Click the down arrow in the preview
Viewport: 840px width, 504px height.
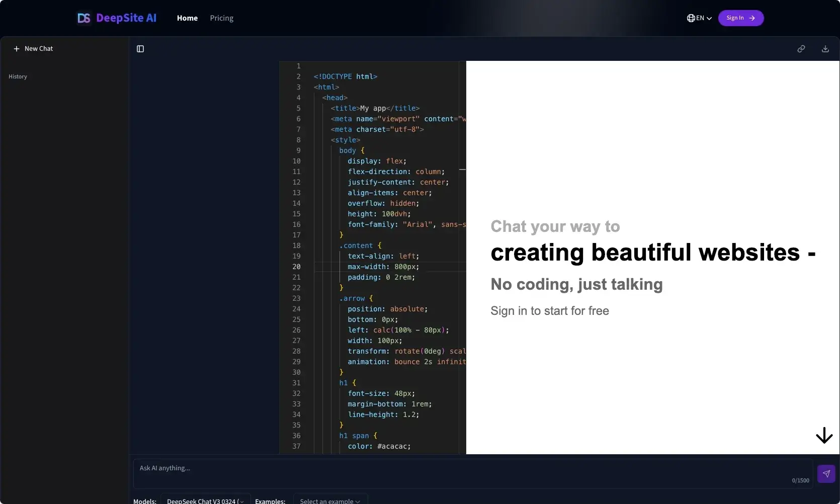[x=824, y=435]
